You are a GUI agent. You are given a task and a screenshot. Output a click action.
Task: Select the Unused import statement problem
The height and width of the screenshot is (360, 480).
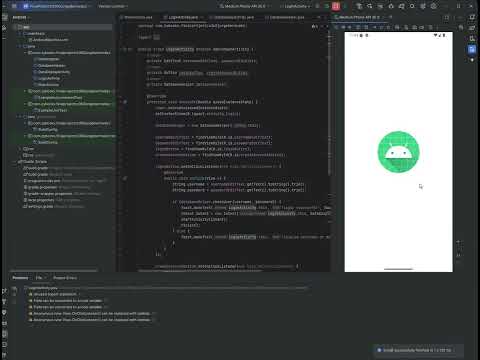(x=55, y=294)
